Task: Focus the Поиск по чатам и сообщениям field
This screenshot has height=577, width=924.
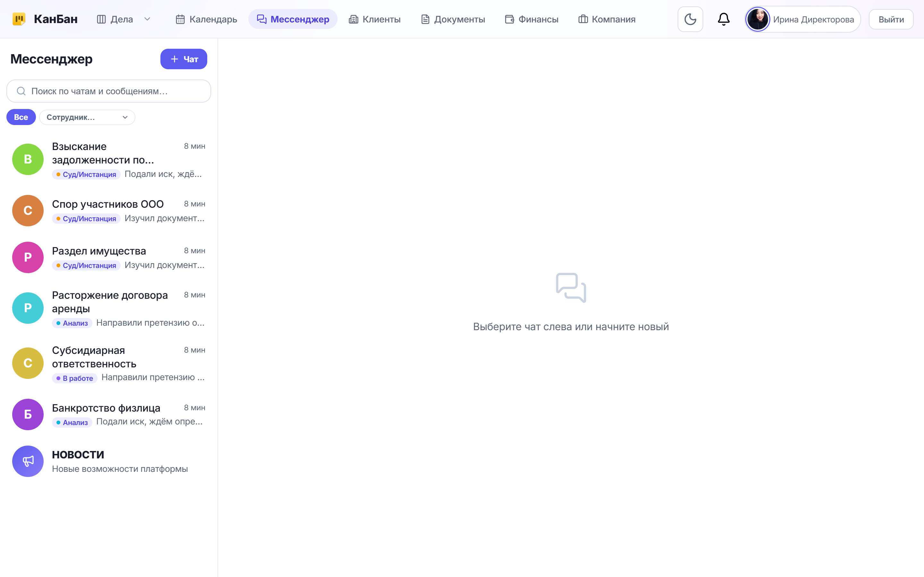Action: coord(109,91)
